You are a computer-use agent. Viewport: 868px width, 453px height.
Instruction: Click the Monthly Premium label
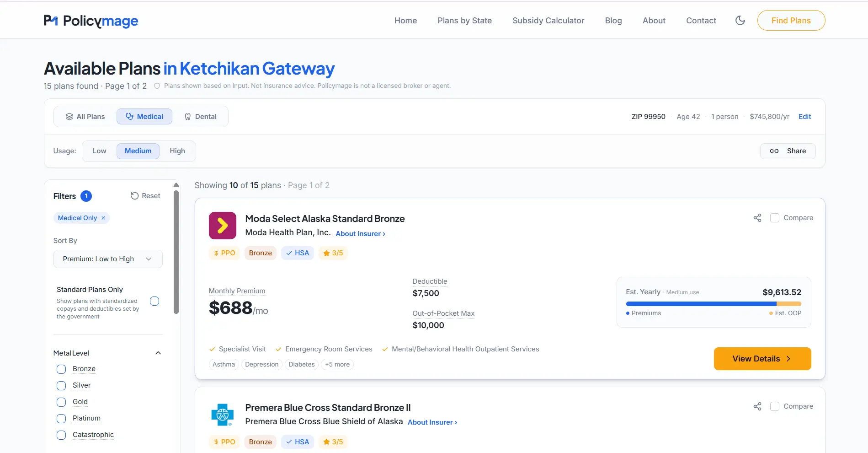(x=237, y=291)
